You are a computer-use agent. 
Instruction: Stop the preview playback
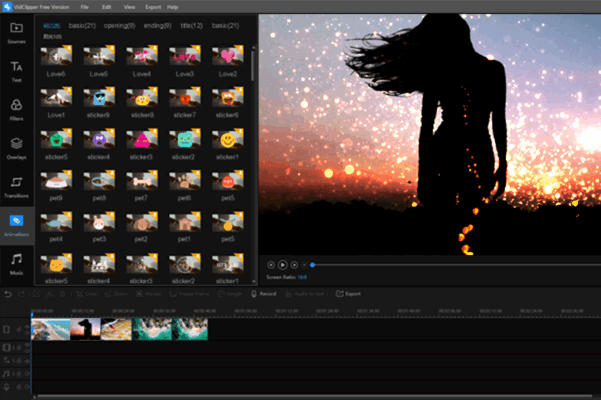[304, 265]
